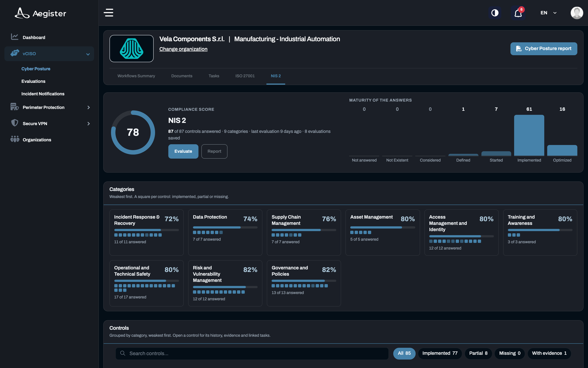
Task: Open Incident Notifications
Action: click(43, 94)
